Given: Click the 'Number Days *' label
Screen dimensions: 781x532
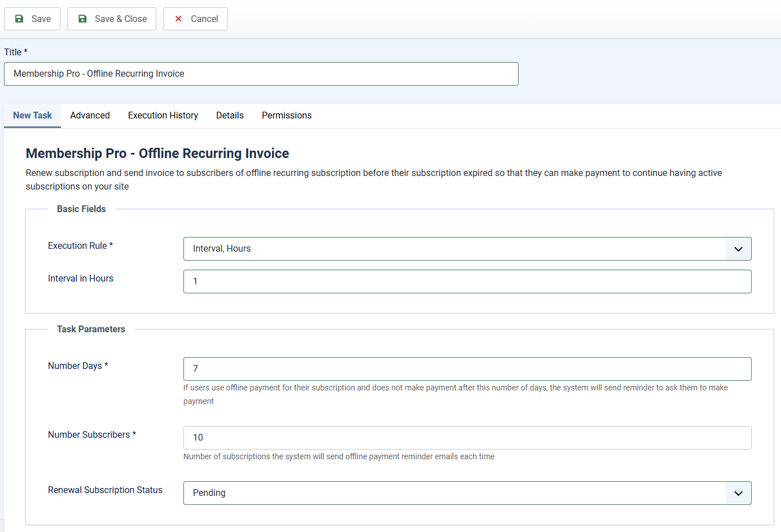Looking at the screenshot, I should (x=78, y=366).
